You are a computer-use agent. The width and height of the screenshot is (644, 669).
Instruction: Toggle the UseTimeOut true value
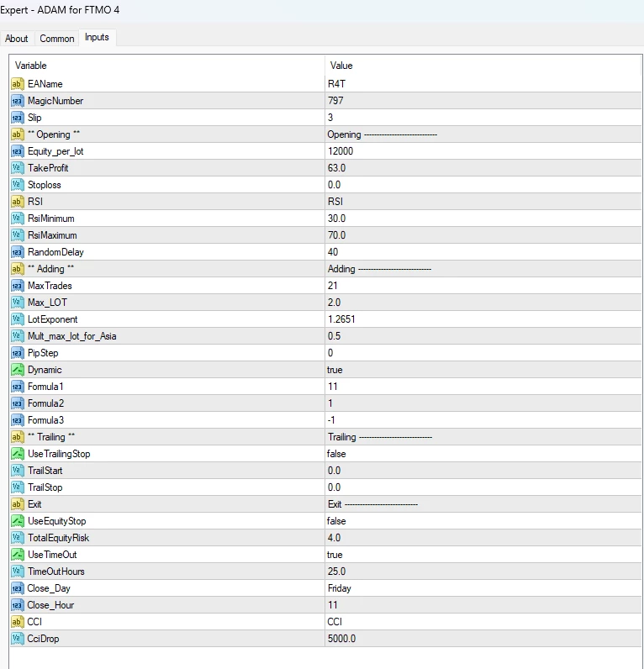click(x=335, y=555)
